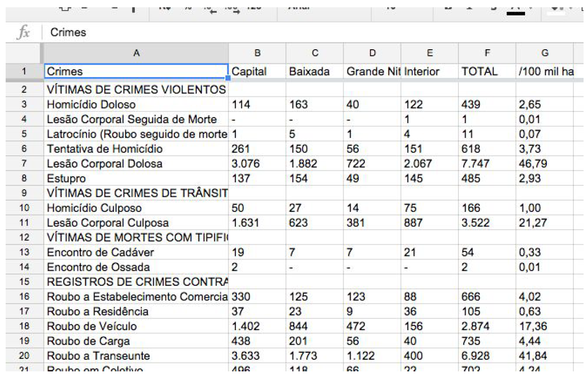Select column D via its header
This screenshot has height=377, width=588.
coord(372,53)
